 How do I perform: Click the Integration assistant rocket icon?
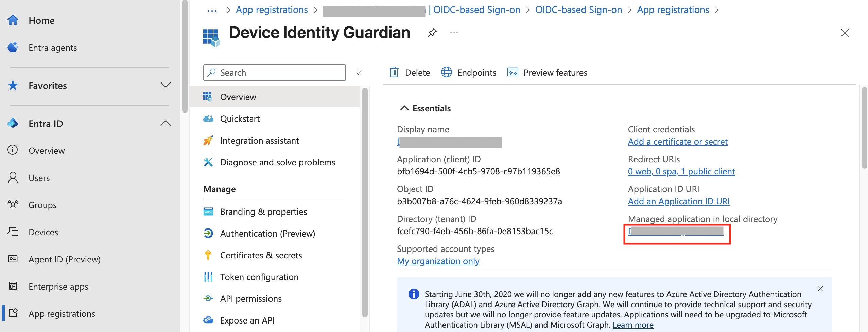pyautogui.click(x=208, y=141)
